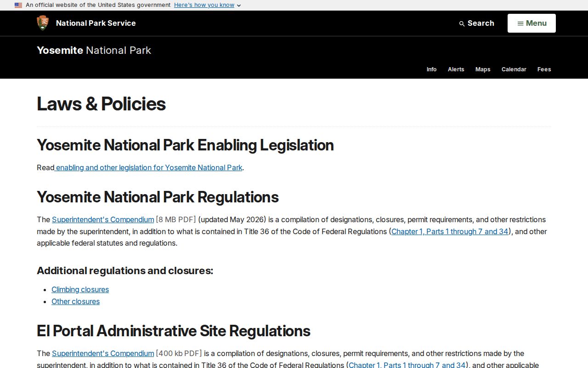Select the Alerts nav item
588x368 pixels.
click(x=456, y=69)
